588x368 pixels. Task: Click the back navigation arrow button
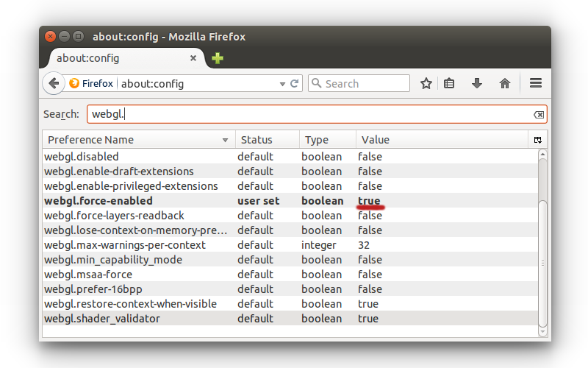(54, 83)
